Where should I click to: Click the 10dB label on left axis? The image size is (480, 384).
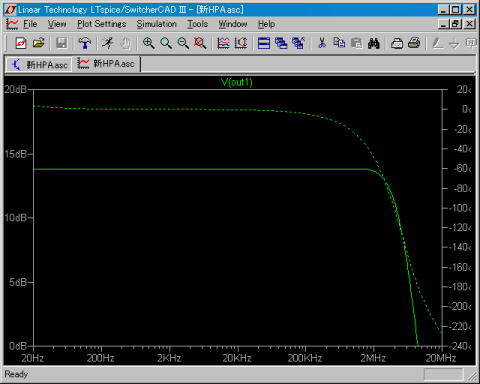[16, 218]
